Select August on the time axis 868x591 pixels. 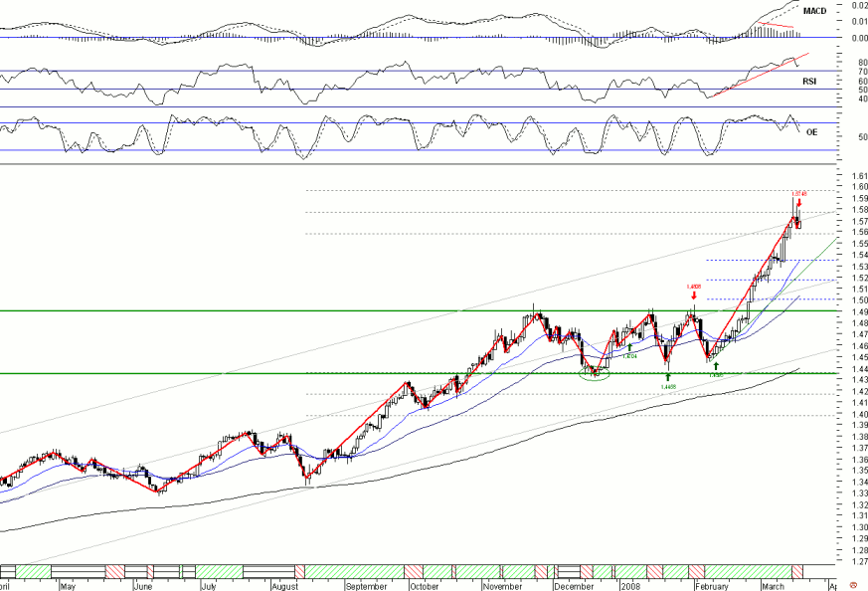tap(285, 586)
